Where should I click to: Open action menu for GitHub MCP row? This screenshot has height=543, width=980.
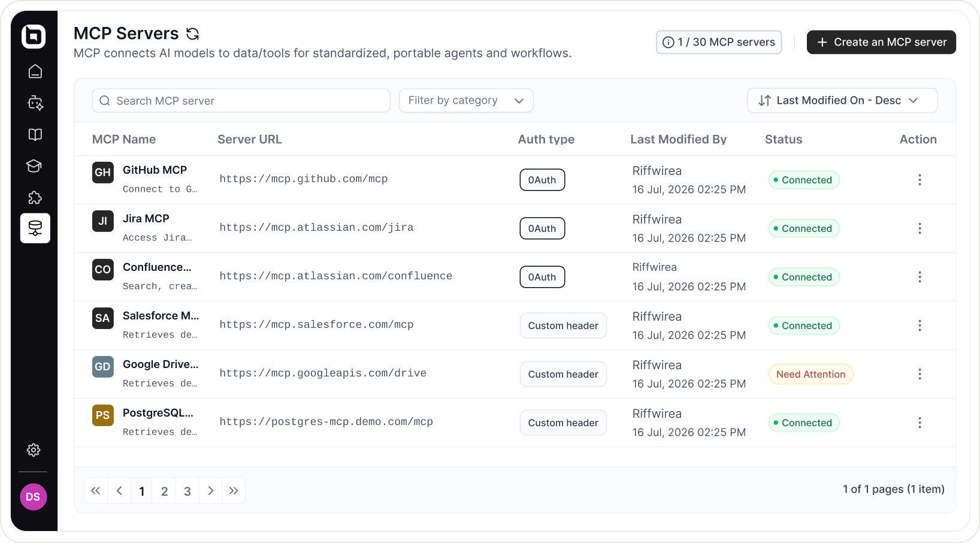[919, 180]
